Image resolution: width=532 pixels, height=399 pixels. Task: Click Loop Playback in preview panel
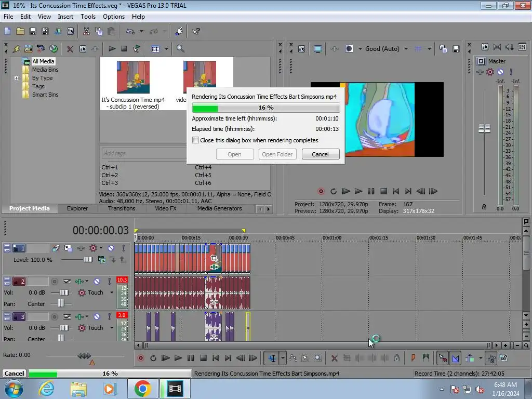point(334,191)
